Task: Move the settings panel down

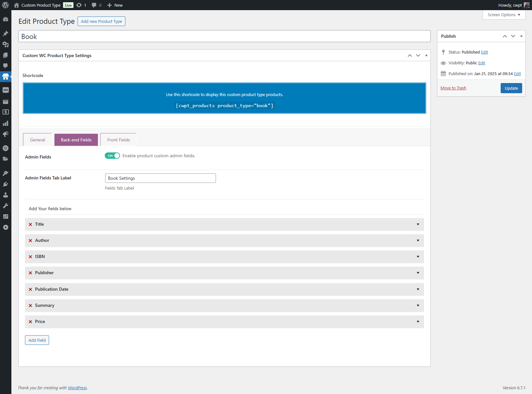Action: 418,55
